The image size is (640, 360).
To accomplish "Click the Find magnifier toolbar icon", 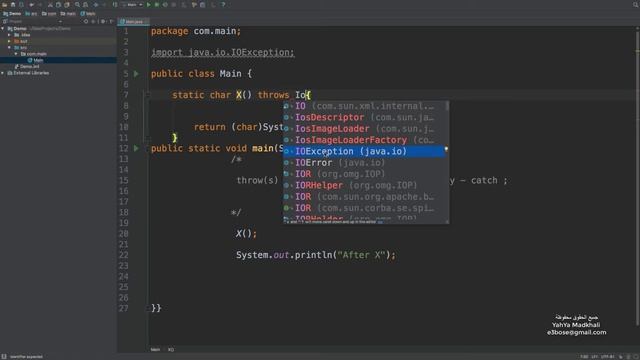I will (77, 4).
